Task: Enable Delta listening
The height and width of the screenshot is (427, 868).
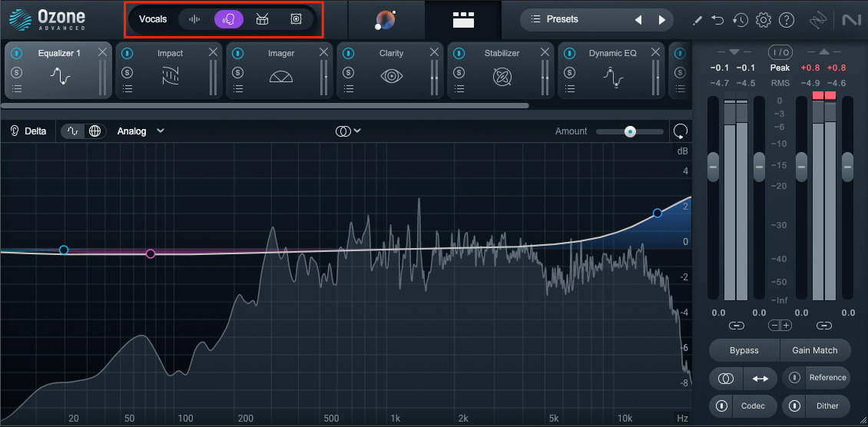Action: click(28, 131)
